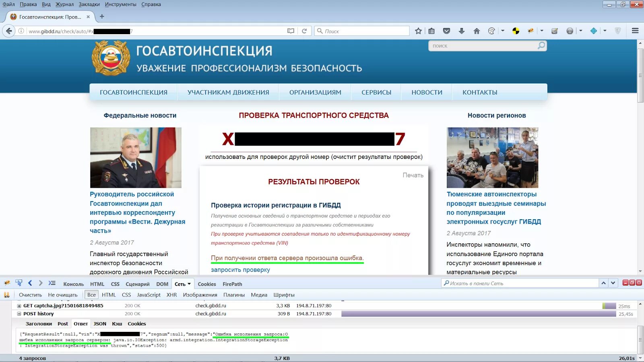
Task: Click the notepad with pencil toolbar icon
Action: coord(555,31)
